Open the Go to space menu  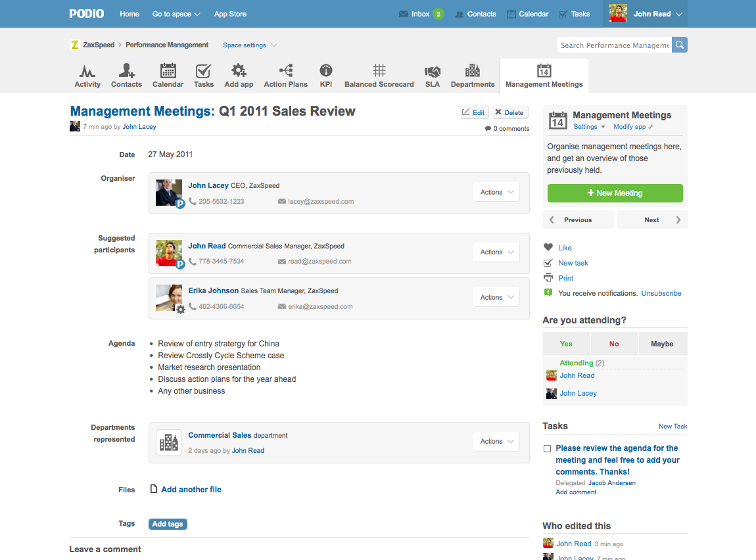point(176,14)
